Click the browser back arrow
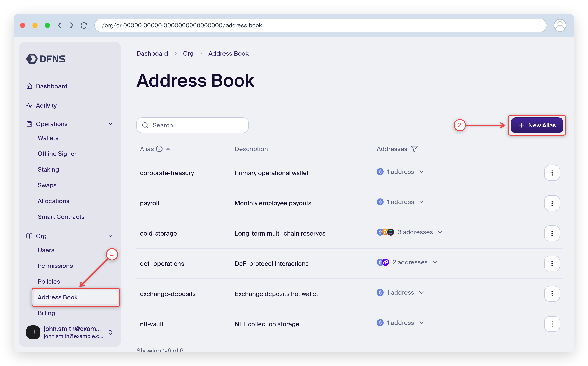 (59, 25)
